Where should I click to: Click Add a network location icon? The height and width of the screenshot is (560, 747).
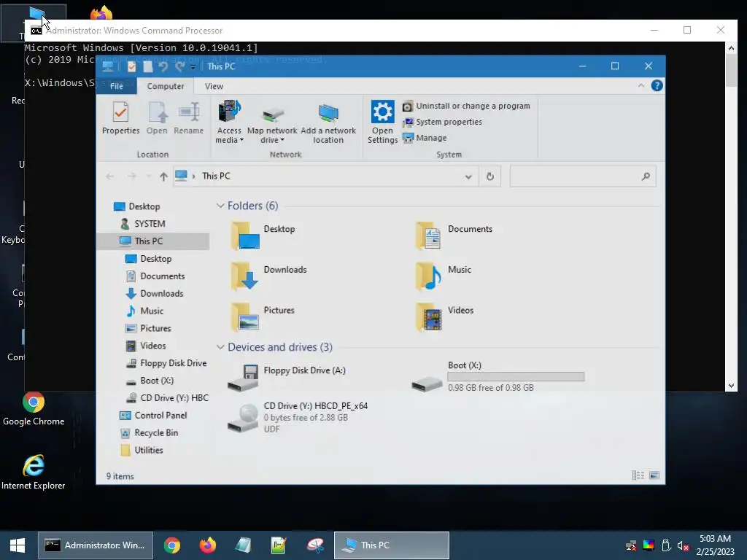328,122
